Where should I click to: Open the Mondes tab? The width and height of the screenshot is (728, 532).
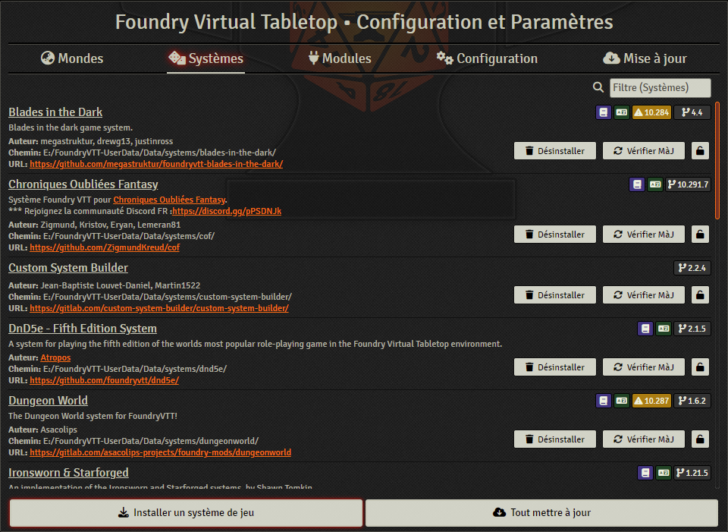(72, 58)
